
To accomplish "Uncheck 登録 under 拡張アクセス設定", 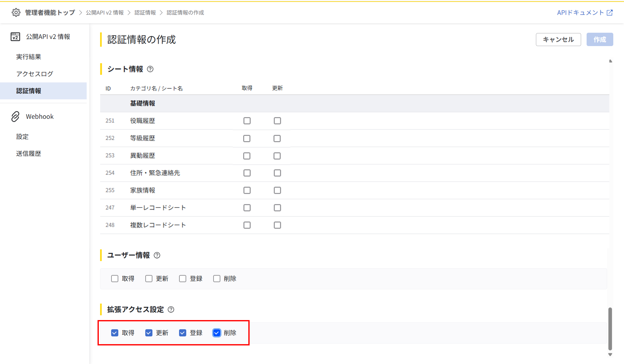I will 183,333.
